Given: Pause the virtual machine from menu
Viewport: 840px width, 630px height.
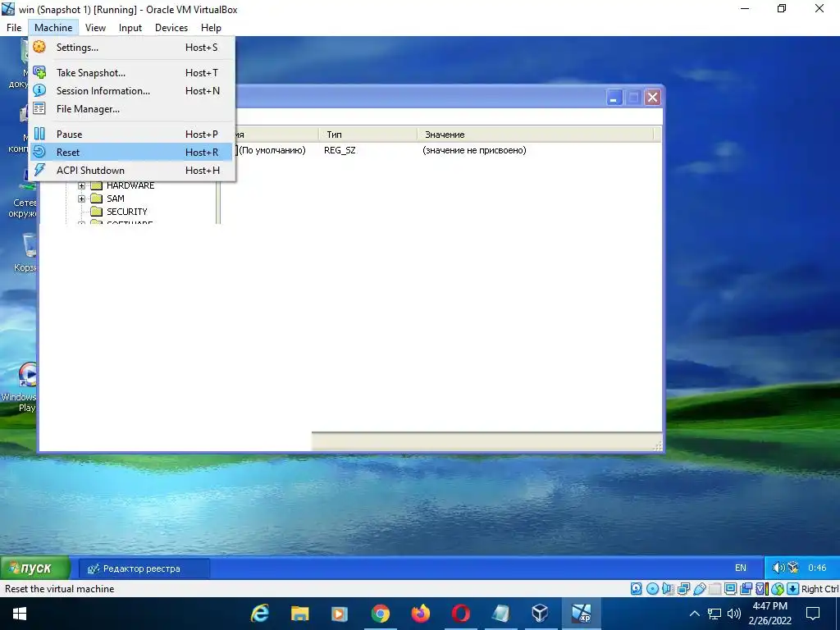Looking at the screenshot, I should (132, 134).
